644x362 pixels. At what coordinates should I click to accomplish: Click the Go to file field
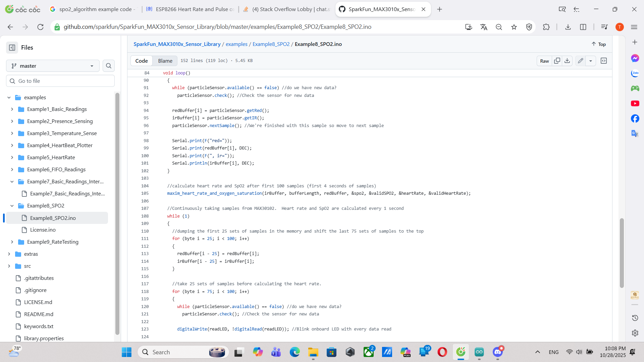(60, 81)
